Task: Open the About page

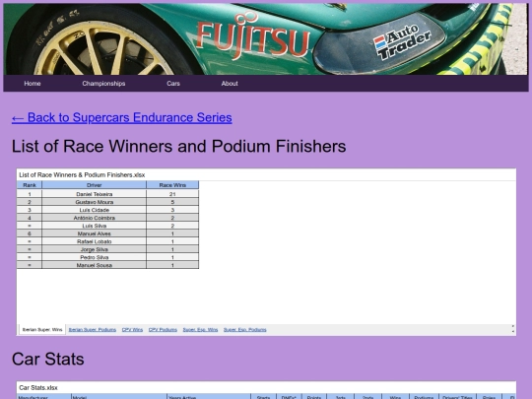Action: (x=230, y=84)
